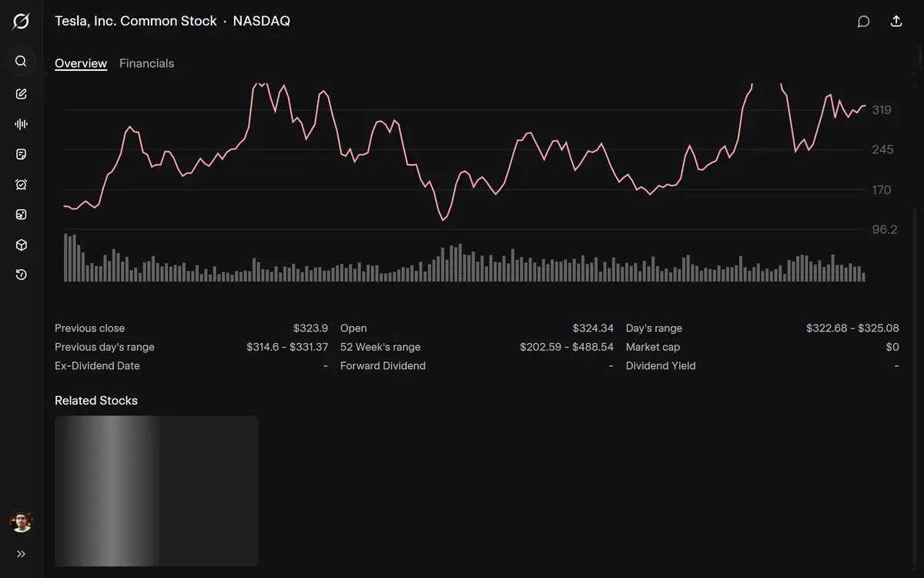Click the "$314.6 - $331.37" value

[287, 347]
